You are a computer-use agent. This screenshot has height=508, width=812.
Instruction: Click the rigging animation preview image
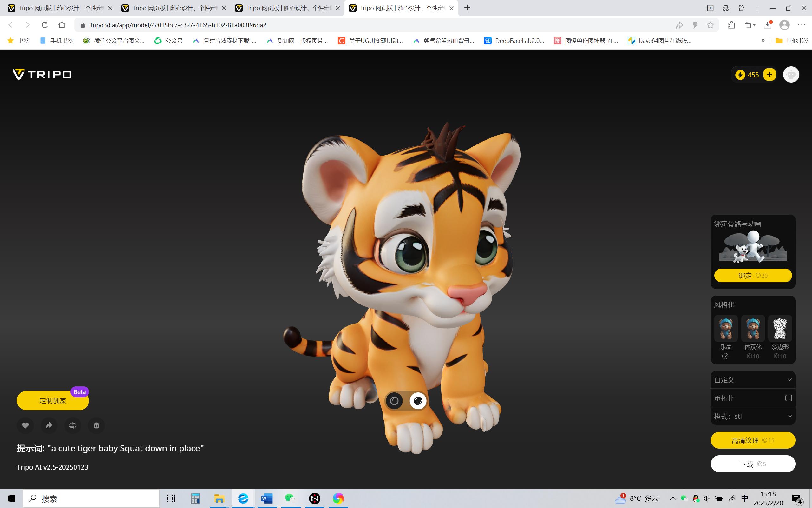753,247
